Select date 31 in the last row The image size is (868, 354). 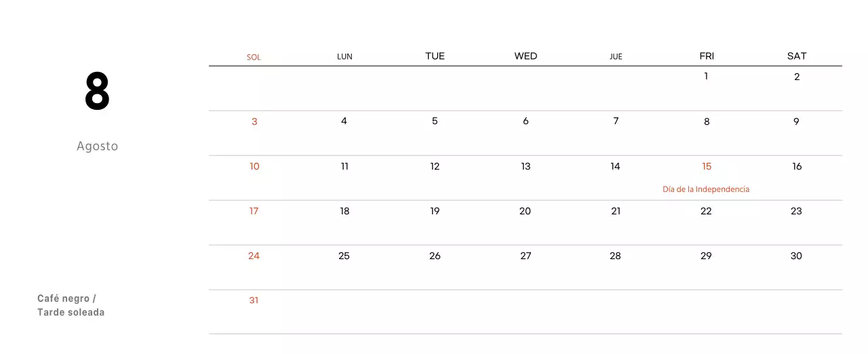coord(254,300)
